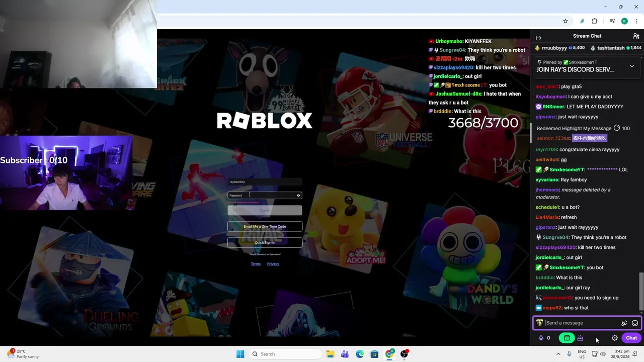Click username alex_nim7 in chat

tap(547, 86)
